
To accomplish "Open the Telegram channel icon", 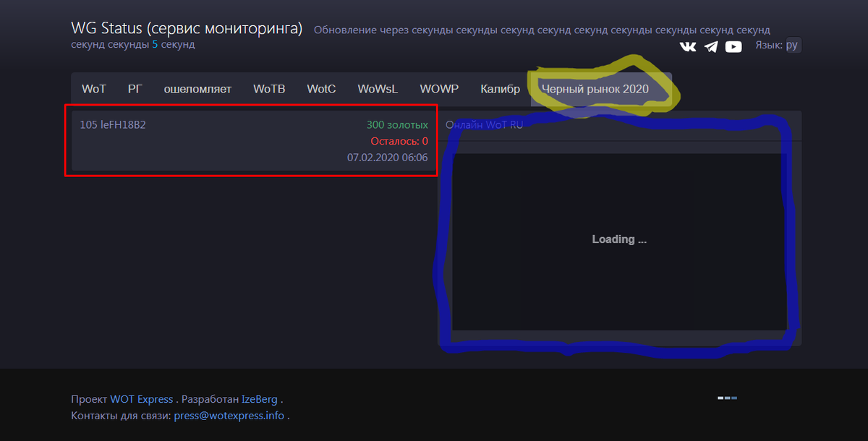I will [x=711, y=46].
